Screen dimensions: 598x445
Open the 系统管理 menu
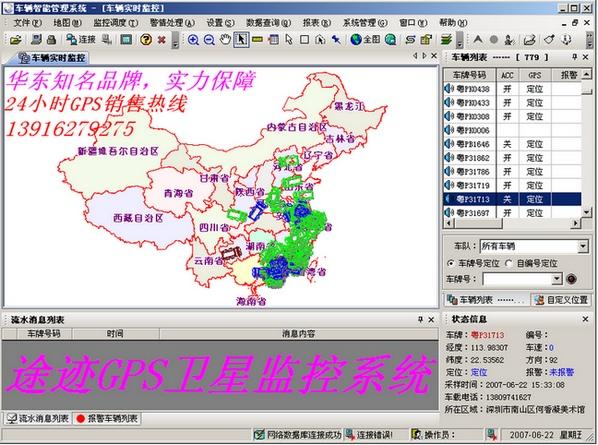click(365, 23)
